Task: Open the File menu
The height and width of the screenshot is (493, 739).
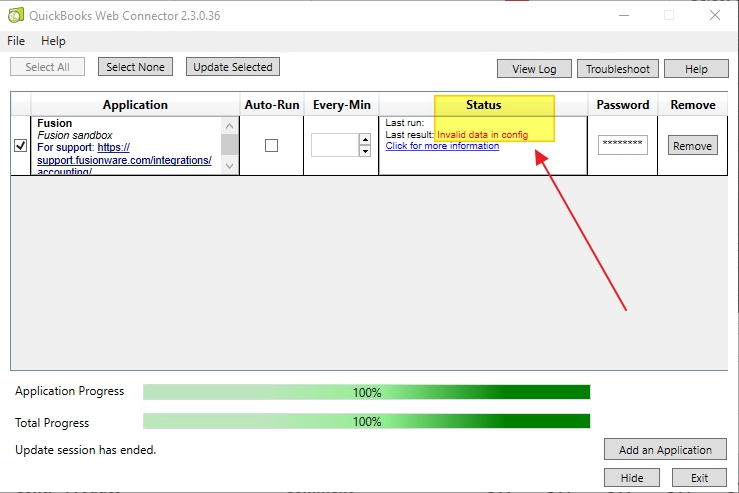Action: click(x=16, y=41)
